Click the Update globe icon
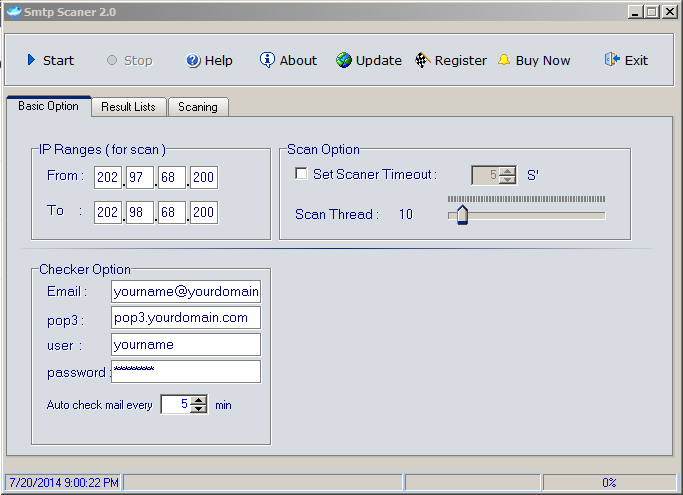The image size is (683, 495). 344,60
